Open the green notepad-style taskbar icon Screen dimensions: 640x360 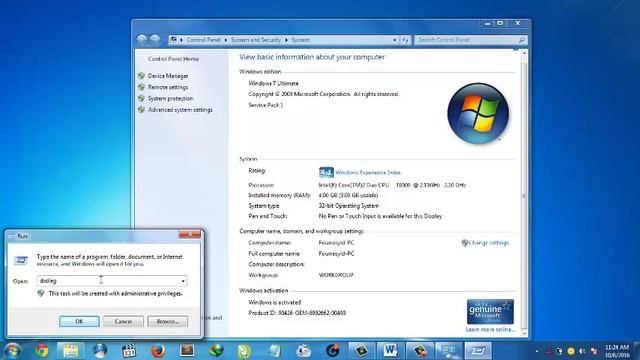244,351
